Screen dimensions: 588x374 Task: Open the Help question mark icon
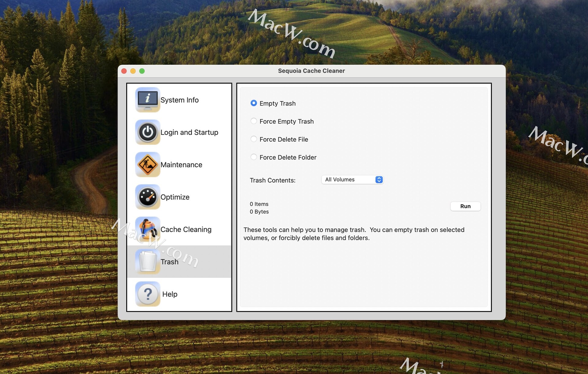tap(148, 294)
